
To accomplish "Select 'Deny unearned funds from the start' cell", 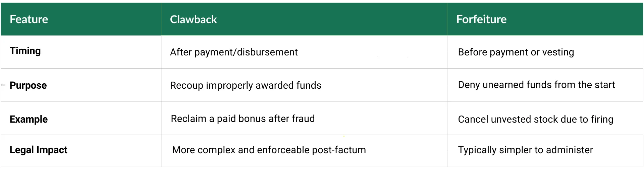I will (x=536, y=85).
